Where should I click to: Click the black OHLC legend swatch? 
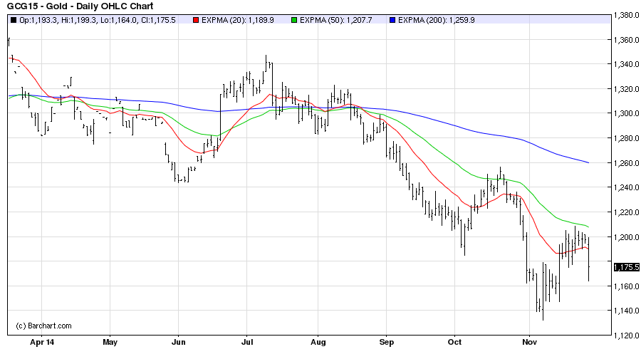click(14, 20)
